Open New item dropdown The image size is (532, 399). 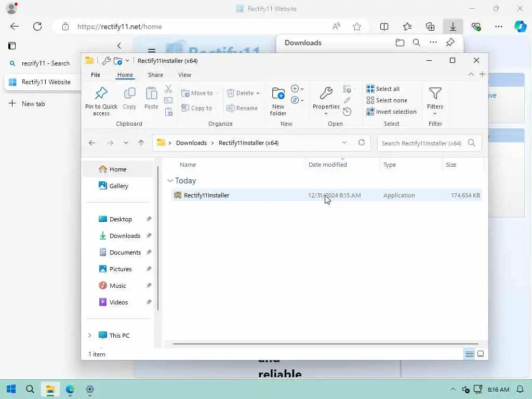point(297,89)
